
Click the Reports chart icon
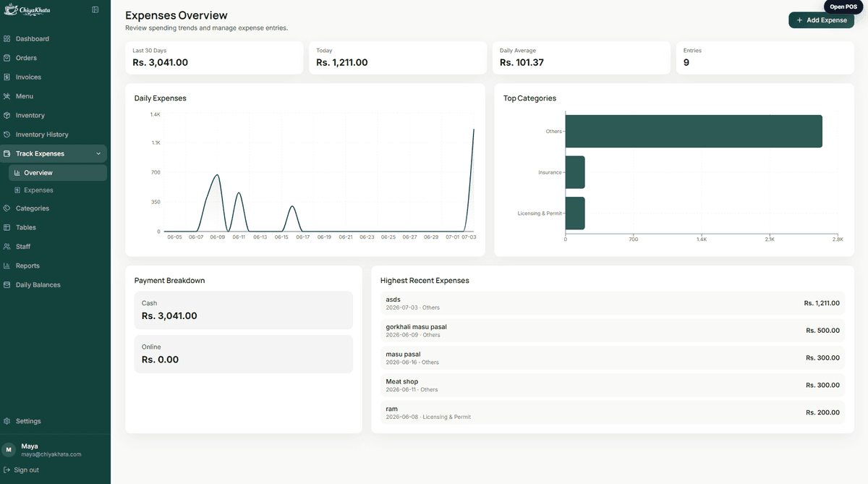click(7, 266)
